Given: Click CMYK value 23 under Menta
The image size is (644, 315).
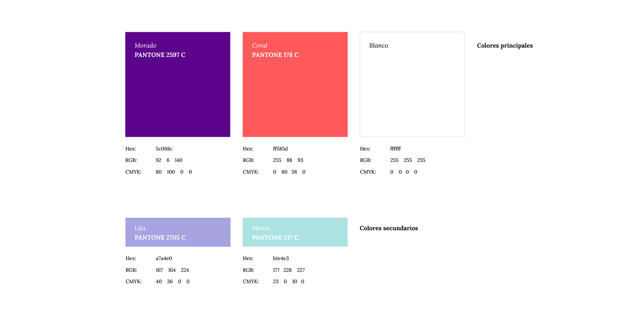Looking at the screenshot, I should pyautogui.click(x=276, y=281).
